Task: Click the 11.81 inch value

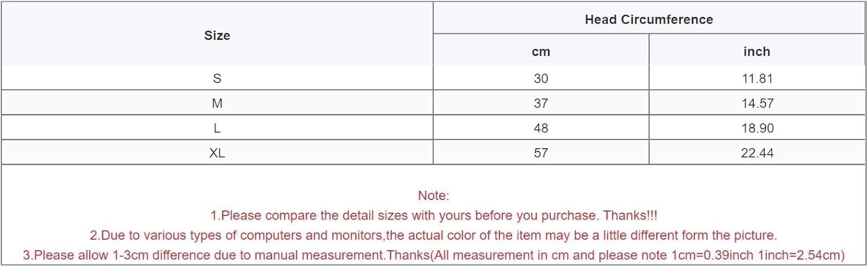Action: click(757, 79)
